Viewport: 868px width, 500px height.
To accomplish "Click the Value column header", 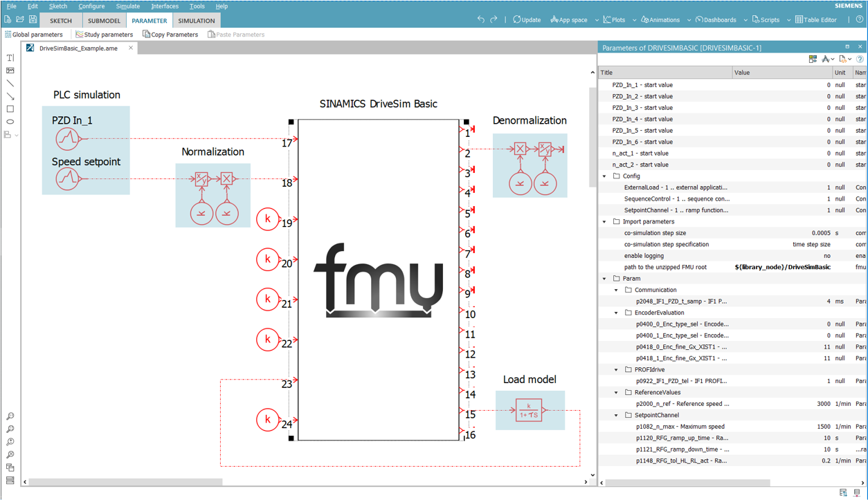I will pyautogui.click(x=782, y=73).
